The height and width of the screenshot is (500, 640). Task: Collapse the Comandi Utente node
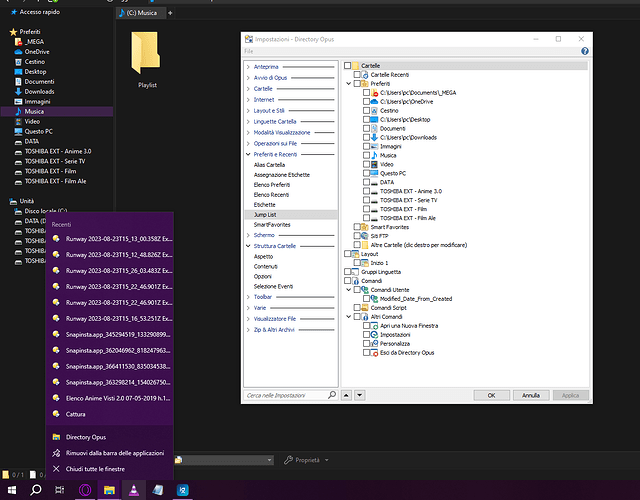tap(349, 290)
